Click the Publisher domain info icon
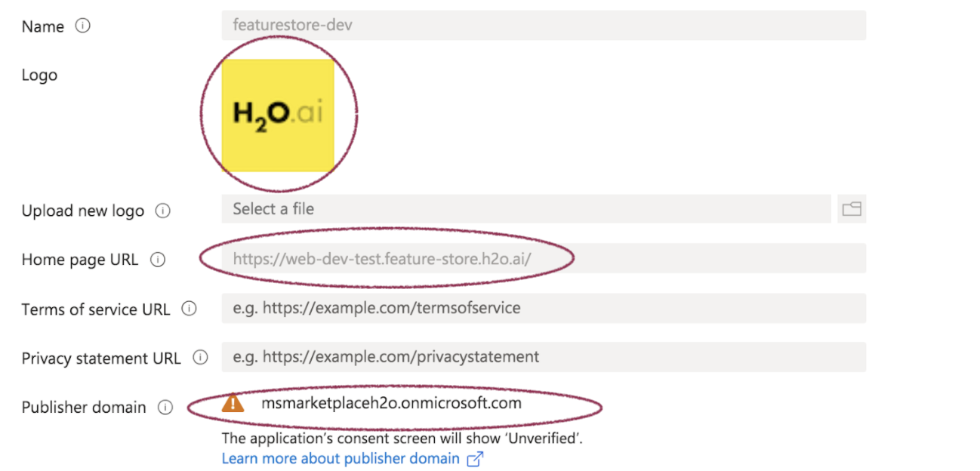Image resolution: width=980 pixels, height=471 pixels. [165, 407]
